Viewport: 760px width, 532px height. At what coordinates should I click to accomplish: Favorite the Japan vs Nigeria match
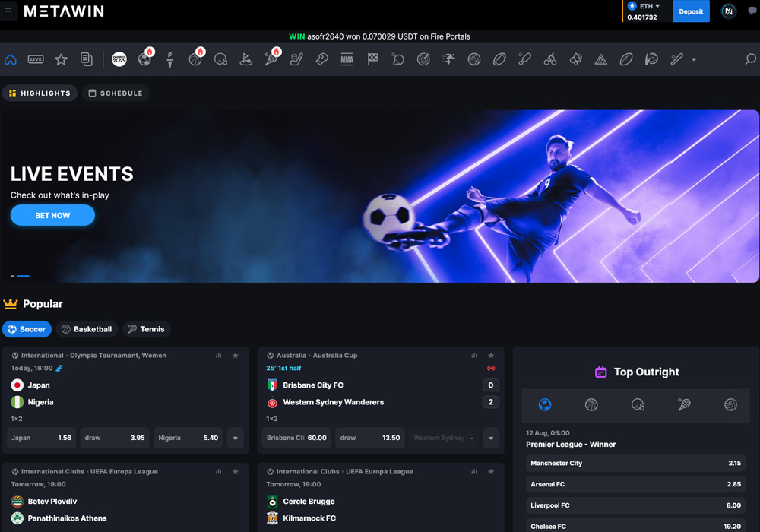point(236,355)
